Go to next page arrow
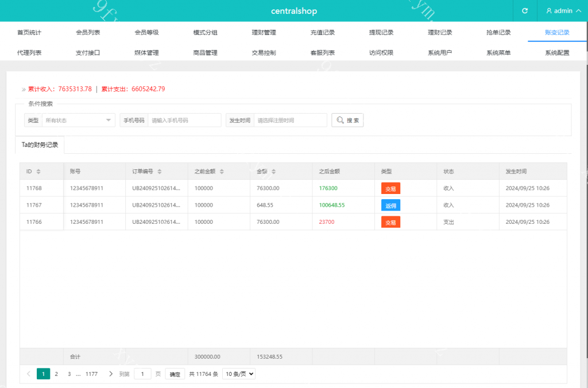The width and height of the screenshot is (588, 388). 111,374
